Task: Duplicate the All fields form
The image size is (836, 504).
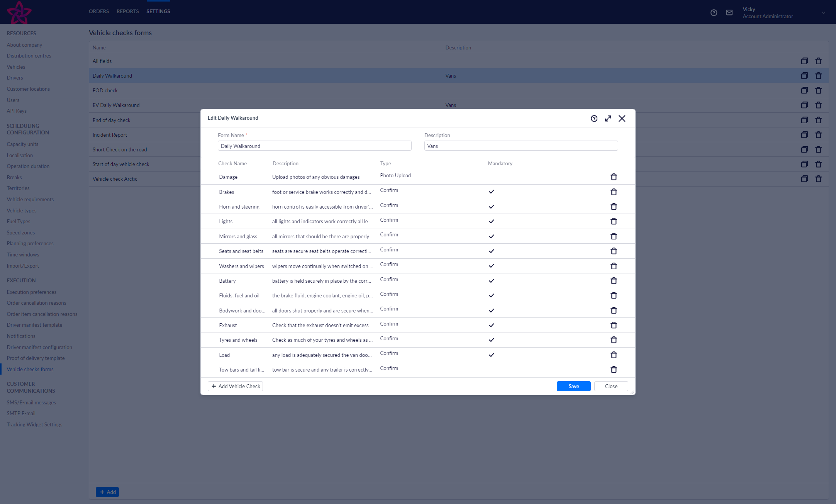Action: click(x=804, y=61)
